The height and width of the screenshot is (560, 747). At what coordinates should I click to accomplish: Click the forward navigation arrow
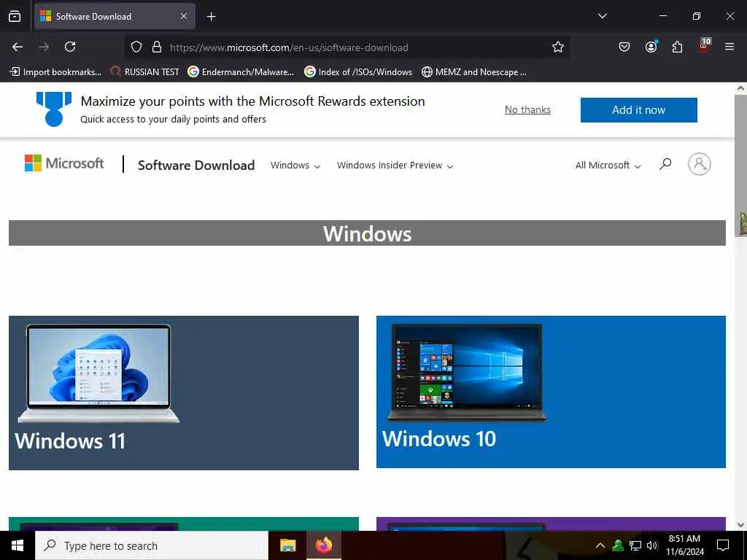(44, 47)
